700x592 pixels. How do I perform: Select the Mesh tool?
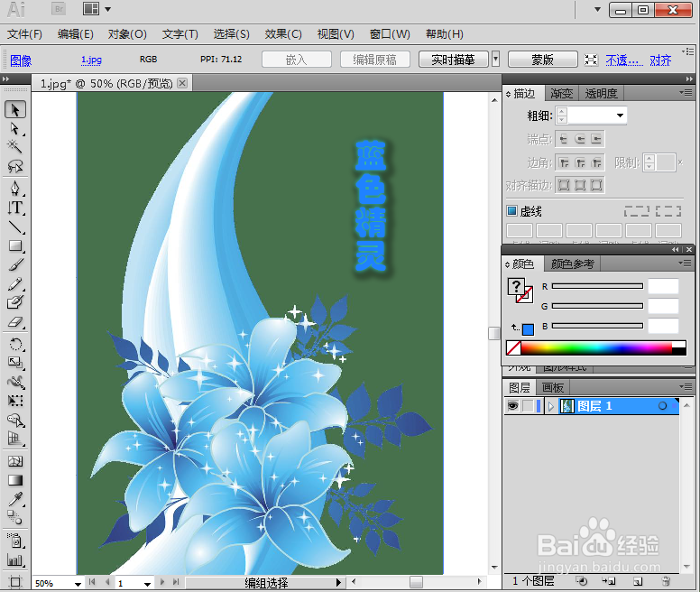pos(15,461)
